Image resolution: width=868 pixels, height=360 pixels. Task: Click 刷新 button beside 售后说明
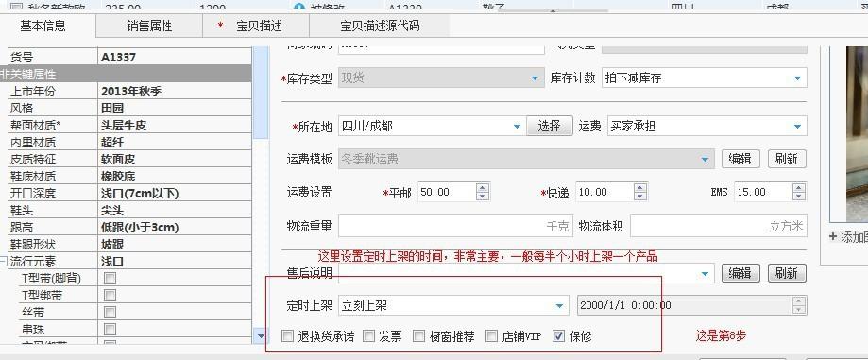click(787, 273)
